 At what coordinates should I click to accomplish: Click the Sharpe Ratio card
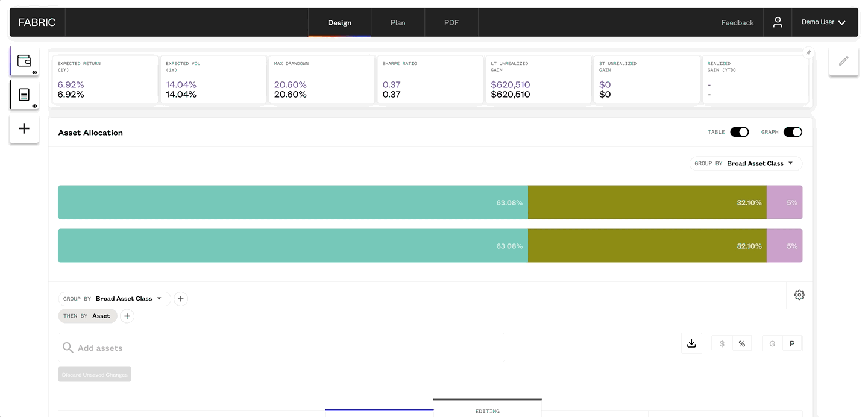pyautogui.click(x=430, y=80)
